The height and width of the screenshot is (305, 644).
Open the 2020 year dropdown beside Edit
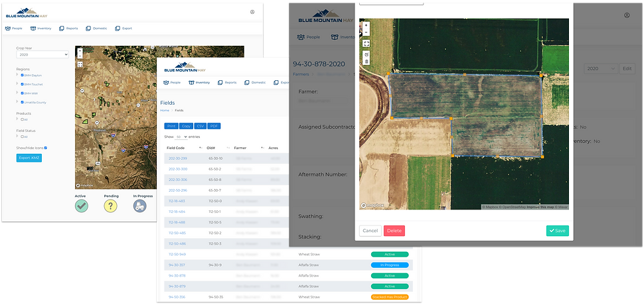coord(600,69)
